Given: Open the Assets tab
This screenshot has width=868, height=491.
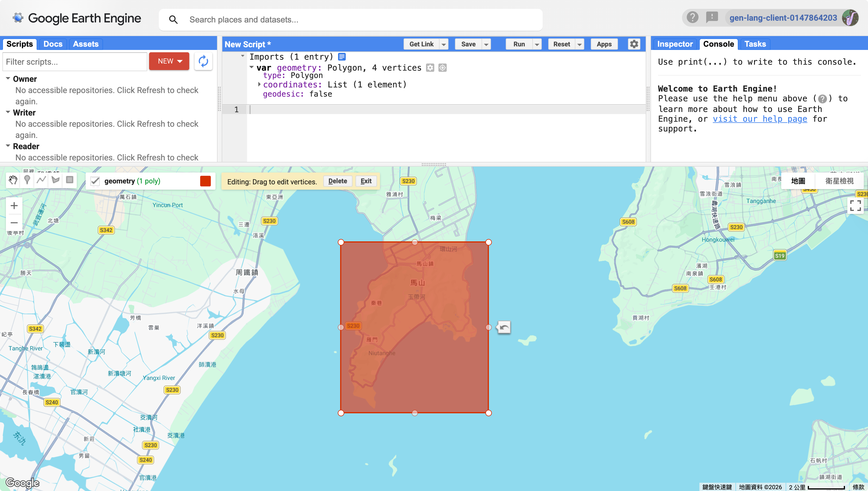Looking at the screenshot, I should pos(86,44).
